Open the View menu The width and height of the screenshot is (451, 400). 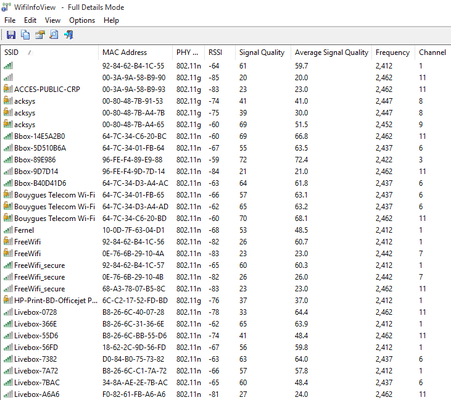pyautogui.click(x=53, y=20)
